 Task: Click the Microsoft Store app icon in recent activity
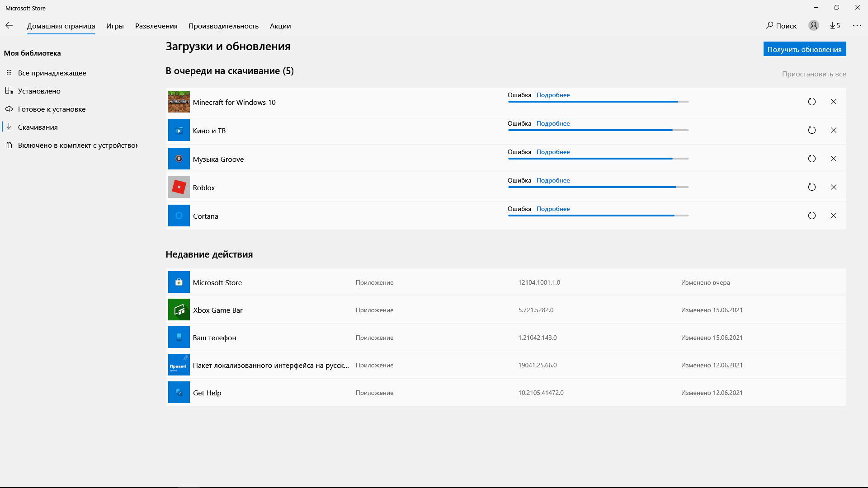tap(179, 282)
